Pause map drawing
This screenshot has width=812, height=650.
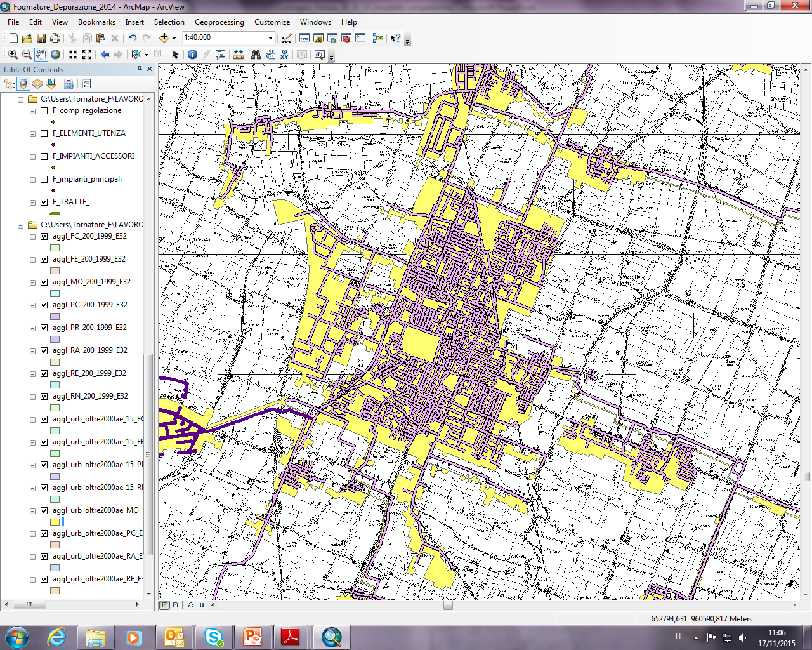pyautogui.click(x=202, y=605)
